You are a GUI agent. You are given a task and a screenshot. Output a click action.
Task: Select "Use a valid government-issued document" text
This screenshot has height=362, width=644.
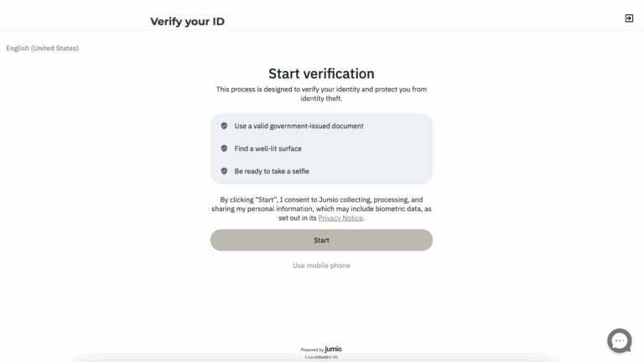click(x=299, y=126)
